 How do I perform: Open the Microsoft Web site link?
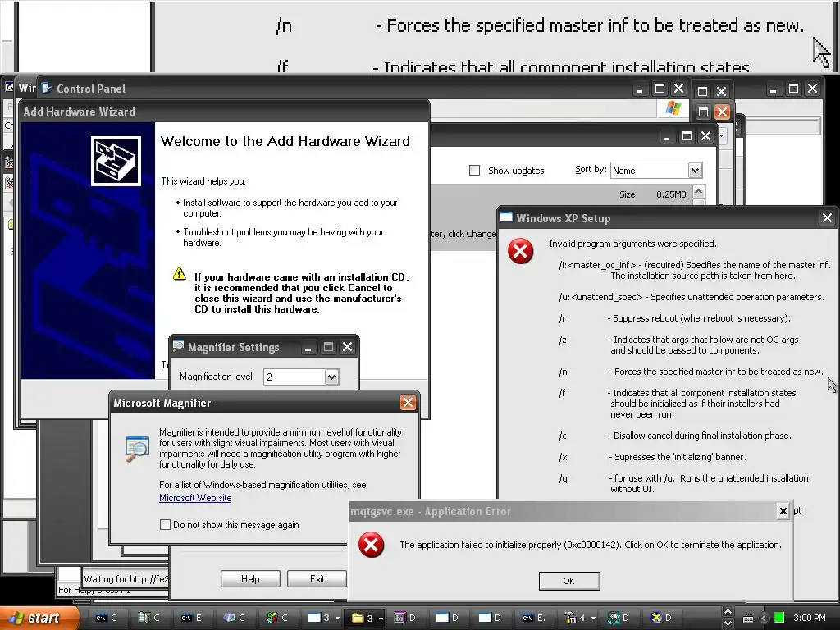(195, 498)
